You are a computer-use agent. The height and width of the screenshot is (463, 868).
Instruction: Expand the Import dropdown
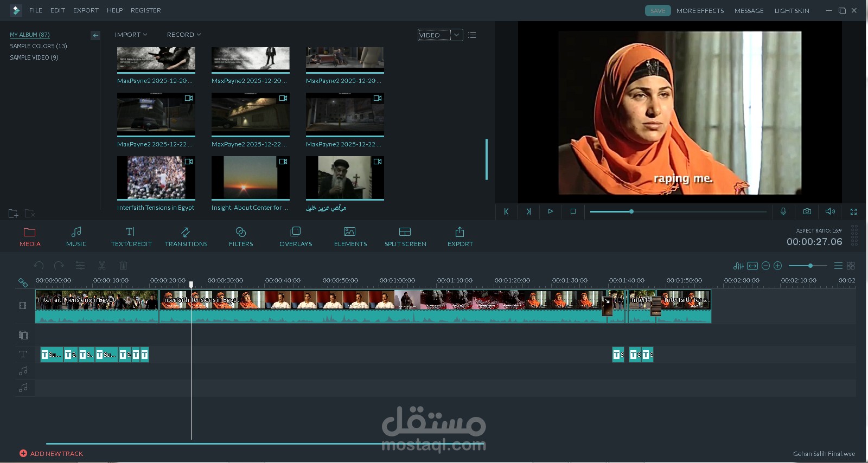point(131,35)
